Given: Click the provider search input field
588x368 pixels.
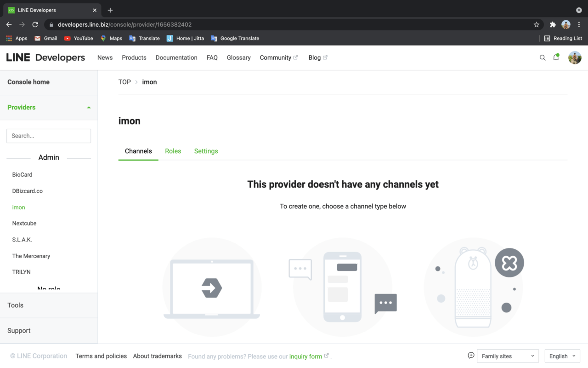Looking at the screenshot, I should [49, 136].
